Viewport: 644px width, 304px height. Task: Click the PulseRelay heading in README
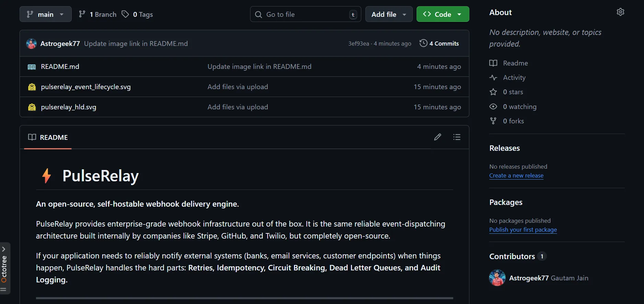pos(101,176)
